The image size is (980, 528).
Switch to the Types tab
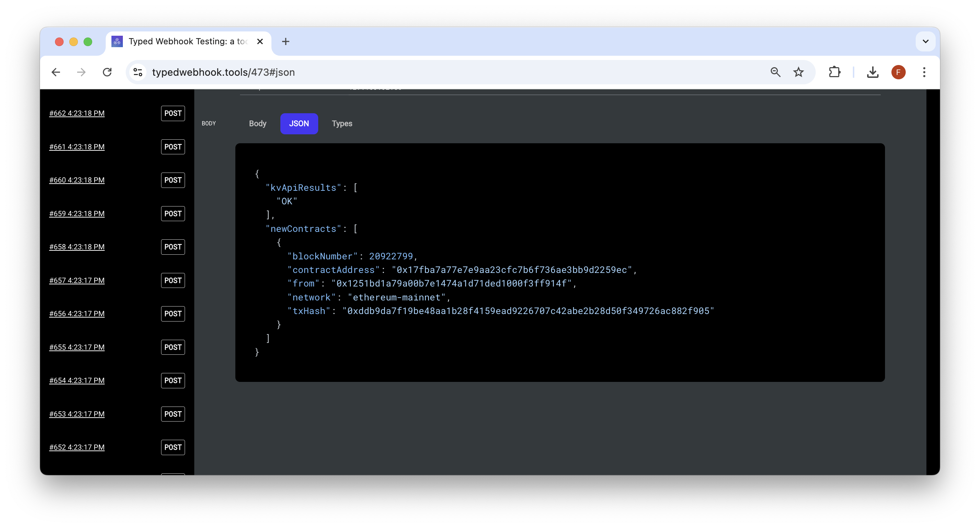(x=342, y=124)
